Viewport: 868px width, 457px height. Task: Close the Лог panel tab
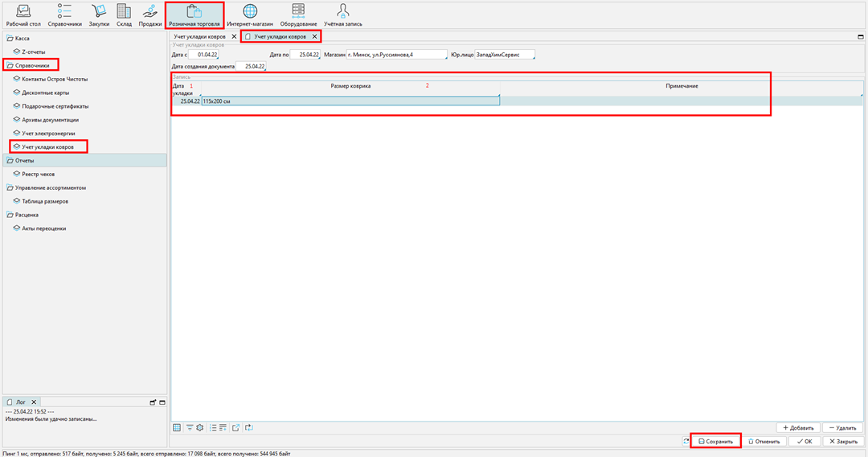click(x=35, y=401)
